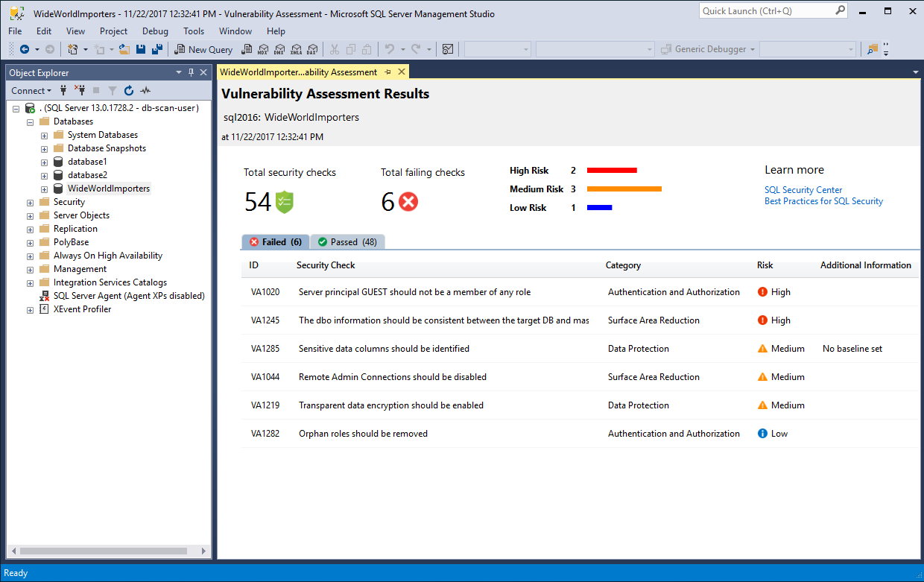Open Activity Monitor from Object Explorer toolbar
Image resolution: width=924 pixels, height=582 pixels.
(145, 90)
